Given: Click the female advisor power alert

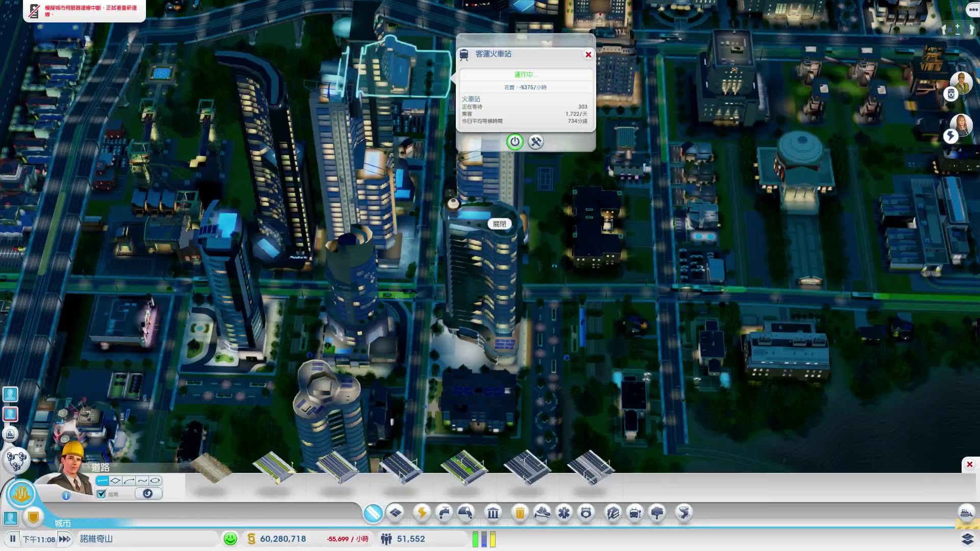Looking at the screenshot, I should (961, 126).
